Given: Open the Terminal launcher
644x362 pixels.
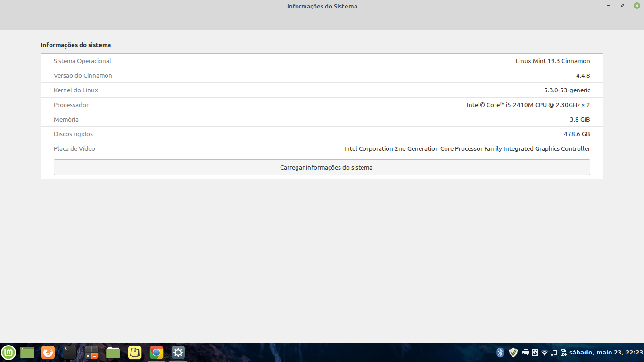Looking at the screenshot, I should 70,353.
